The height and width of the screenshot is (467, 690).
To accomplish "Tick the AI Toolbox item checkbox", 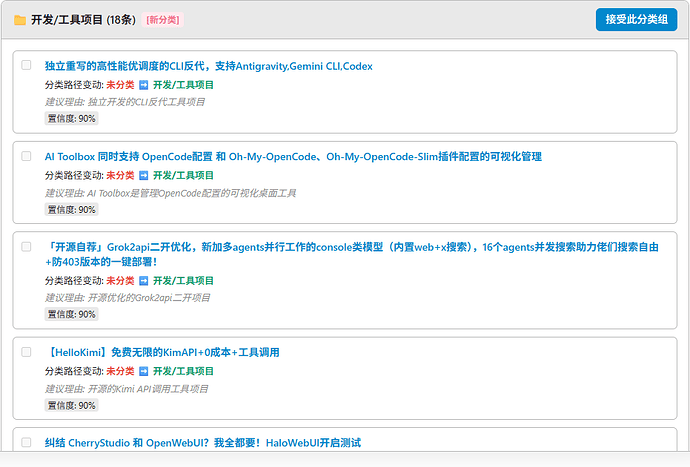I will 26,156.
